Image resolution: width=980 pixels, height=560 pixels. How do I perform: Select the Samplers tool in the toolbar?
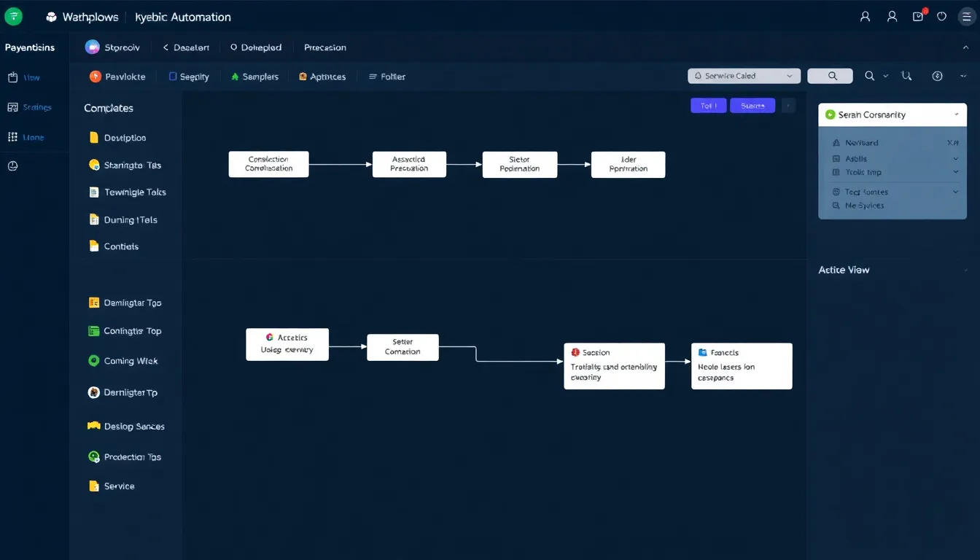click(x=254, y=76)
